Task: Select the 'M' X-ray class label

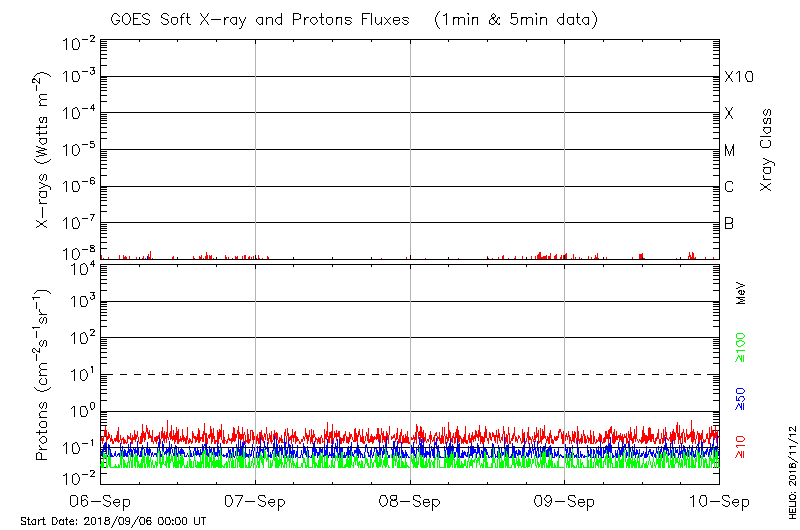Action: point(730,151)
